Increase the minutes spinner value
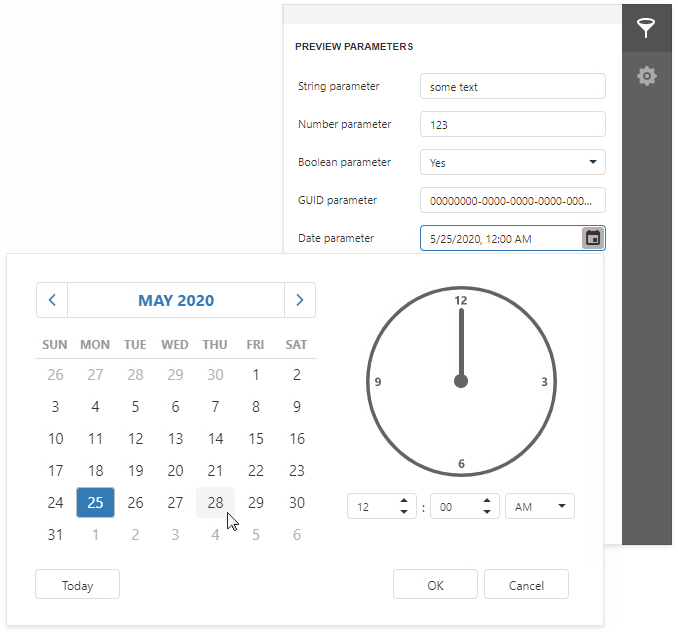 (488, 501)
